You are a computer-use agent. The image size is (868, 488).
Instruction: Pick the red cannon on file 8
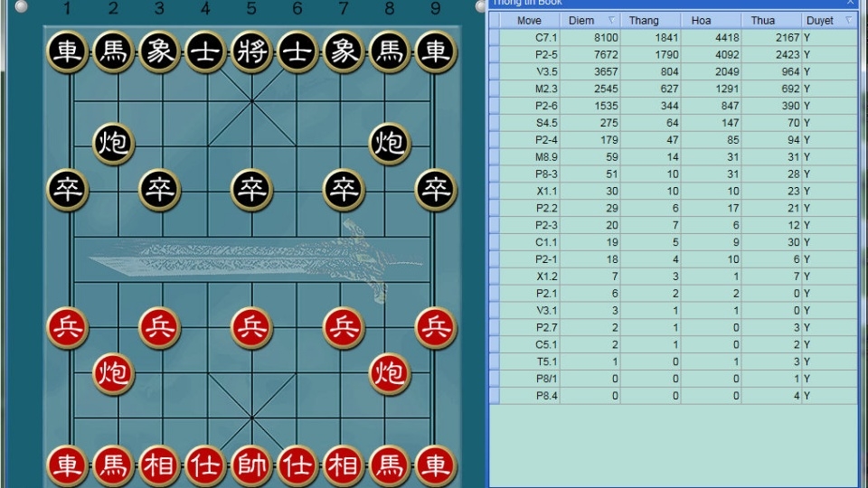[389, 373]
